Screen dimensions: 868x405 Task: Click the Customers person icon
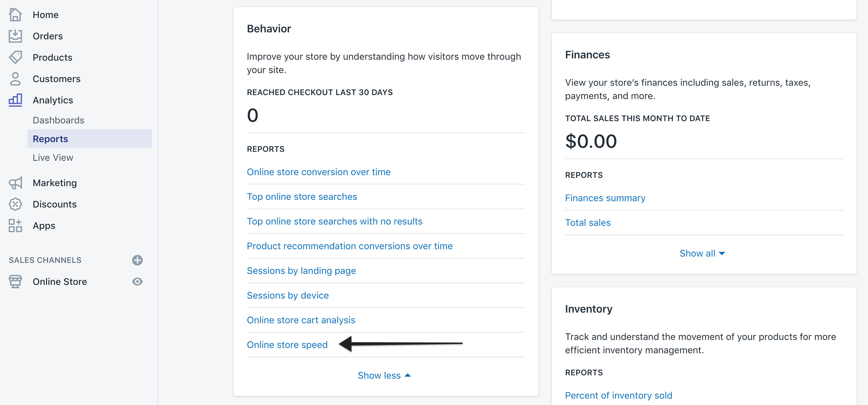coord(15,79)
